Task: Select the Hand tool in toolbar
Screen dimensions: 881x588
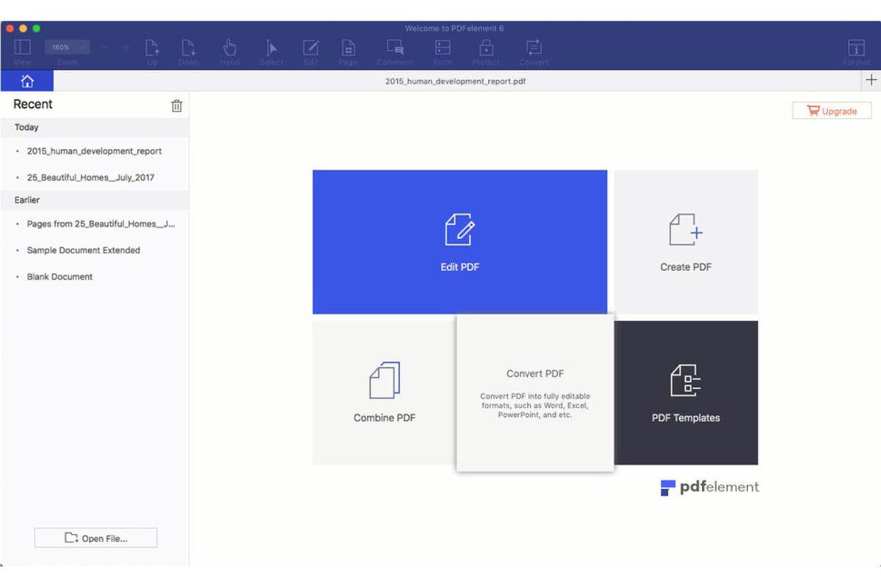Action: coord(229,48)
